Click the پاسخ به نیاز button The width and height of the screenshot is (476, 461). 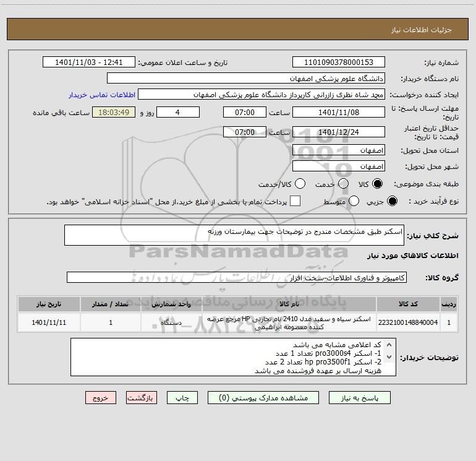pos(360,398)
